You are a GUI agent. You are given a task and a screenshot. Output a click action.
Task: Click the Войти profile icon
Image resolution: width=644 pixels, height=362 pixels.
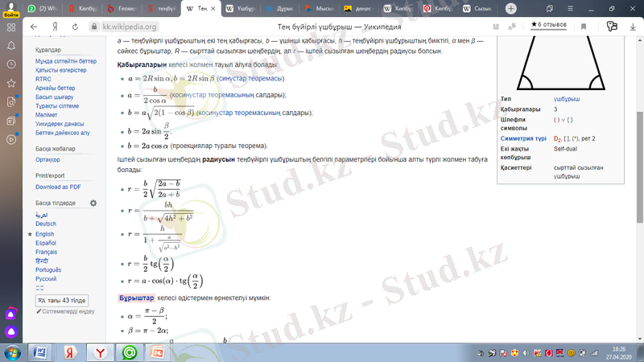[11, 9]
